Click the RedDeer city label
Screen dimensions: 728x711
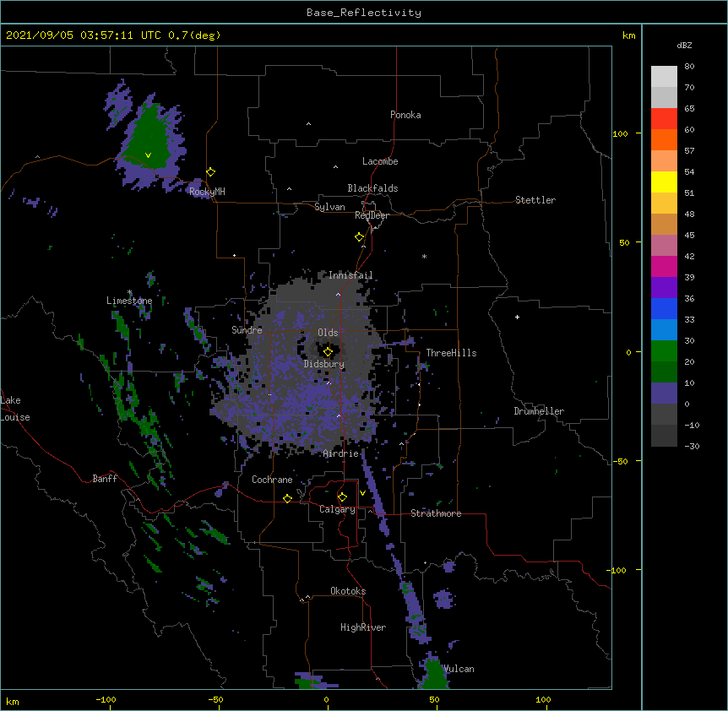372,215
